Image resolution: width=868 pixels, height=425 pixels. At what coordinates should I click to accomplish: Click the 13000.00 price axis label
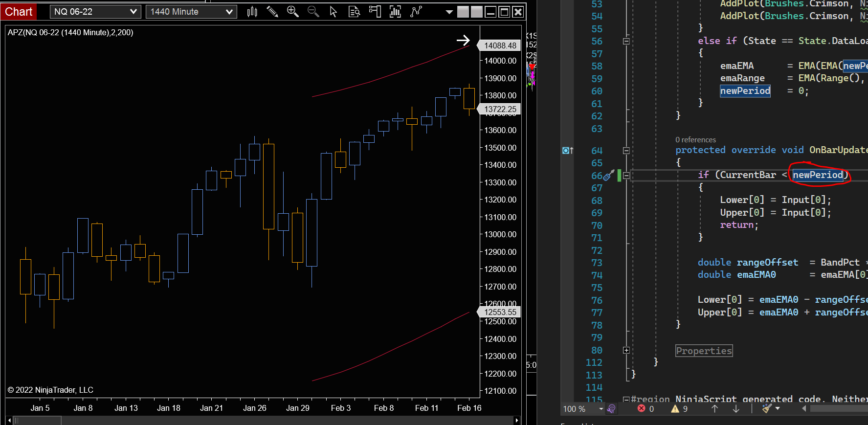[x=500, y=235]
